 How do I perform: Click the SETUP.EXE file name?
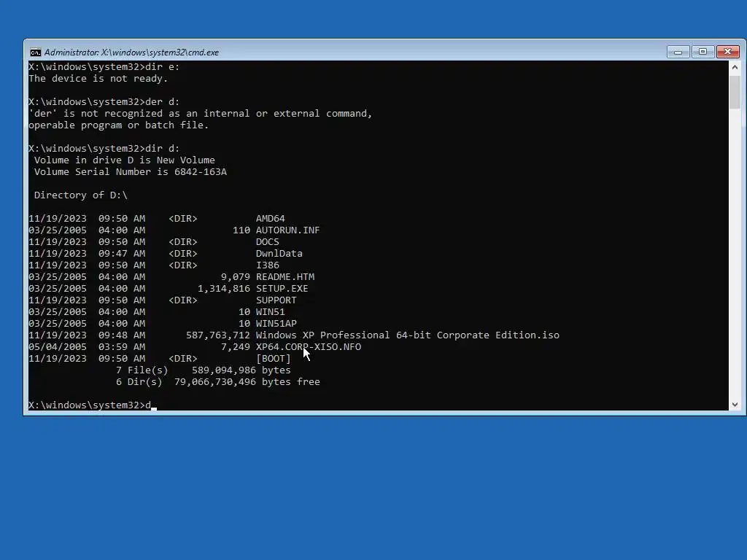(282, 289)
